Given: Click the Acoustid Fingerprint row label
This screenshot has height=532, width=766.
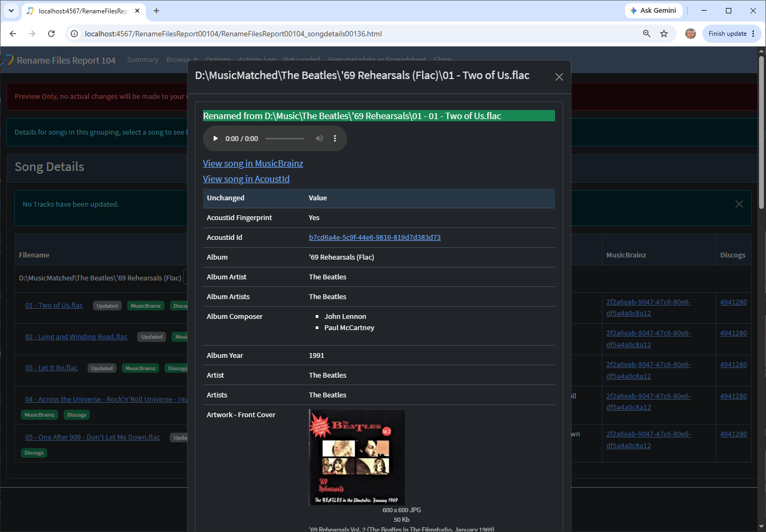Looking at the screenshot, I should 239,218.
